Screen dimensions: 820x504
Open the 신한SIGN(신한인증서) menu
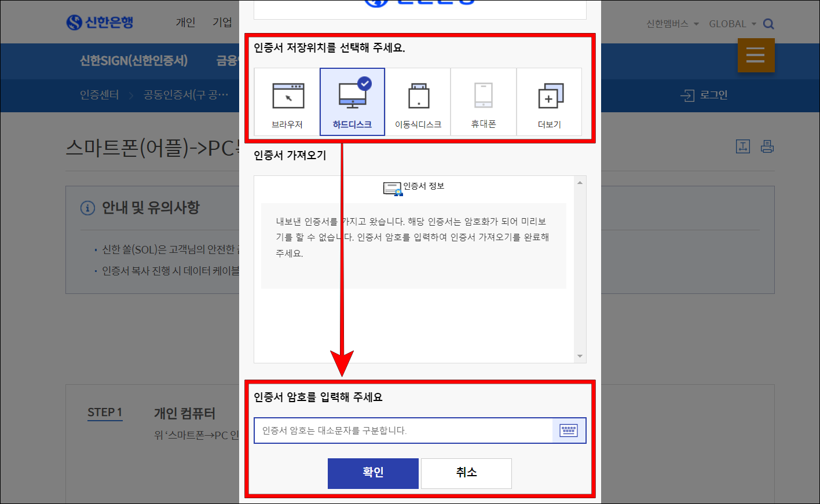coord(133,61)
